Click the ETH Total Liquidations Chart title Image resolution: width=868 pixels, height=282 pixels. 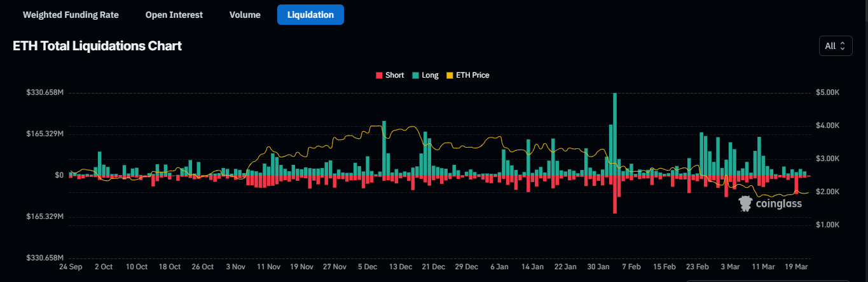97,46
